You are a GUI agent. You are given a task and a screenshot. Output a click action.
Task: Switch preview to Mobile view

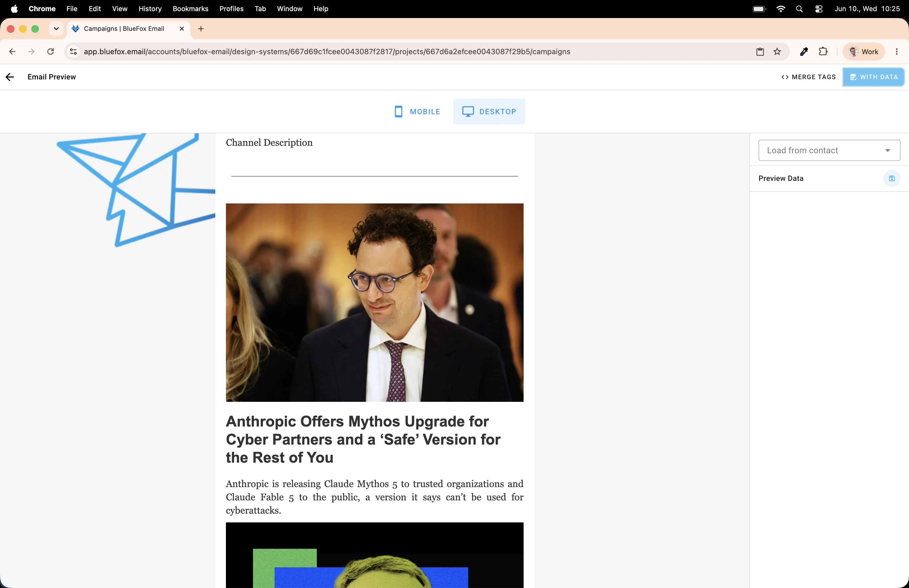click(x=417, y=112)
